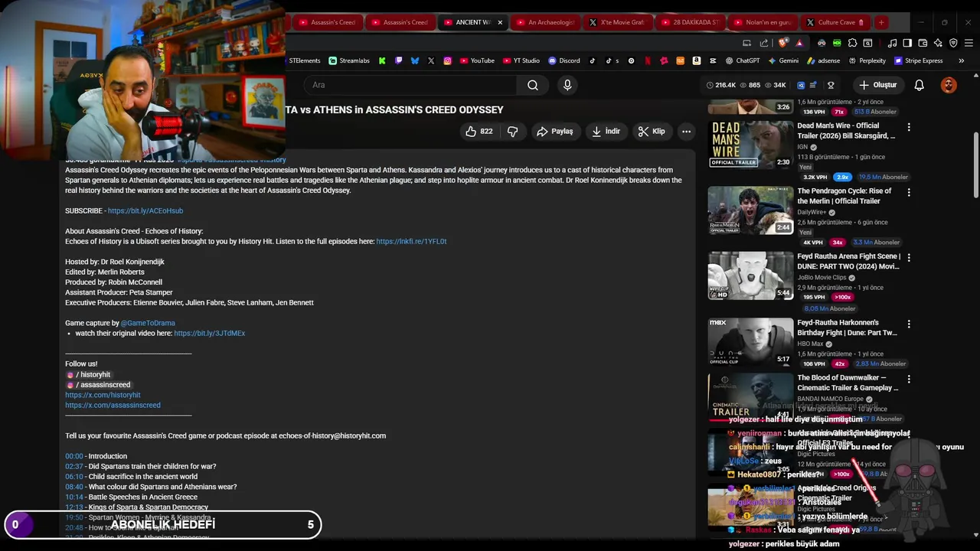The width and height of the screenshot is (980, 551).
Task: Open options for Feyd Rautha Arena video
Action: tap(909, 258)
